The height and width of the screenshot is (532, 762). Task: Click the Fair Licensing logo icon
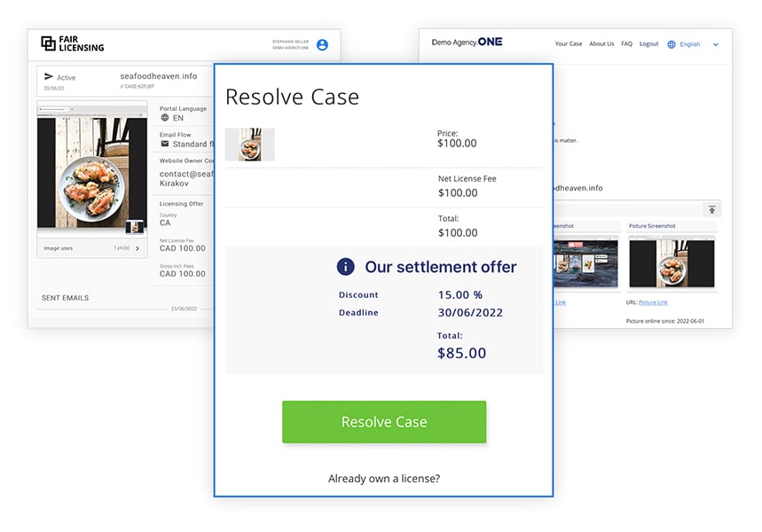click(x=48, y=43)
